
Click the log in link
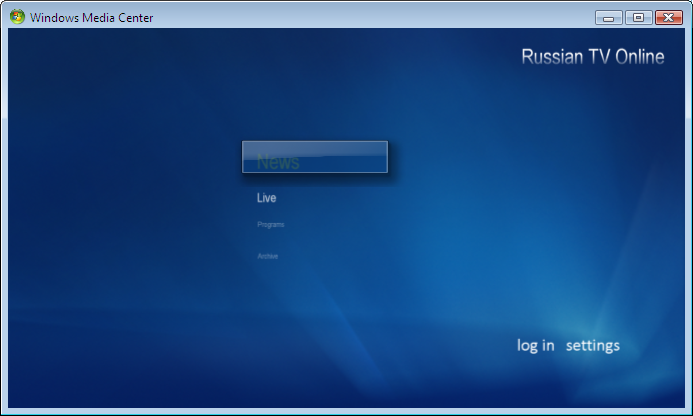click(x=536, y=345)
